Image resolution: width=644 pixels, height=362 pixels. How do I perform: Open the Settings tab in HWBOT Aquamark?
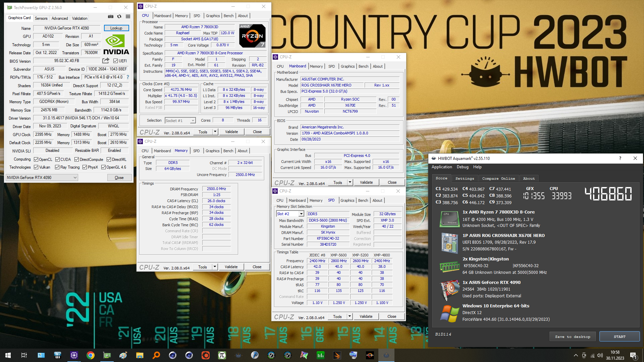tap(465, 178)
